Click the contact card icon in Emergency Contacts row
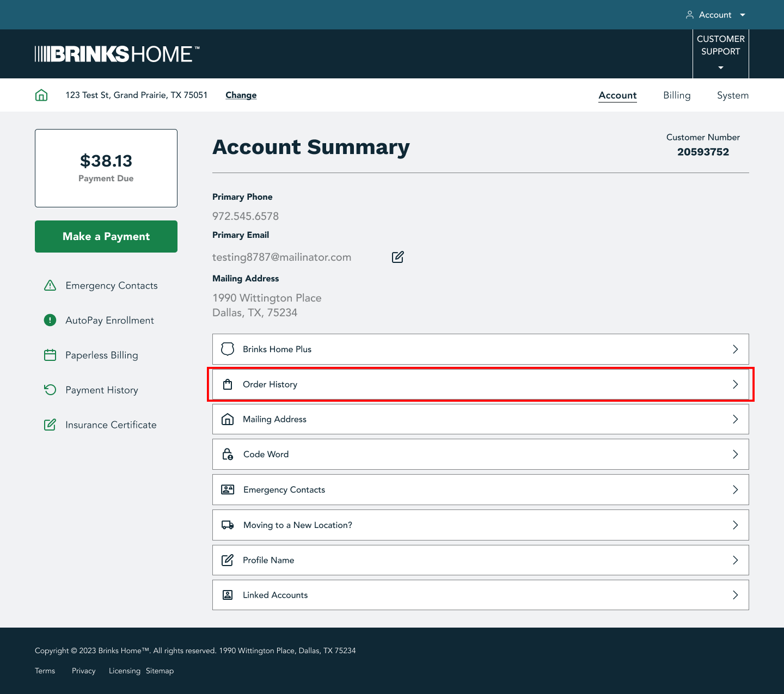 click(228, 489)
